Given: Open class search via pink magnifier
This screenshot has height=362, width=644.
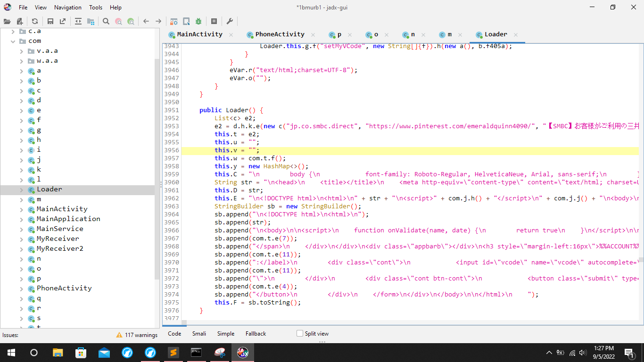Looking at the screenshot, I should pyautogui.click(x=118, y=21).
